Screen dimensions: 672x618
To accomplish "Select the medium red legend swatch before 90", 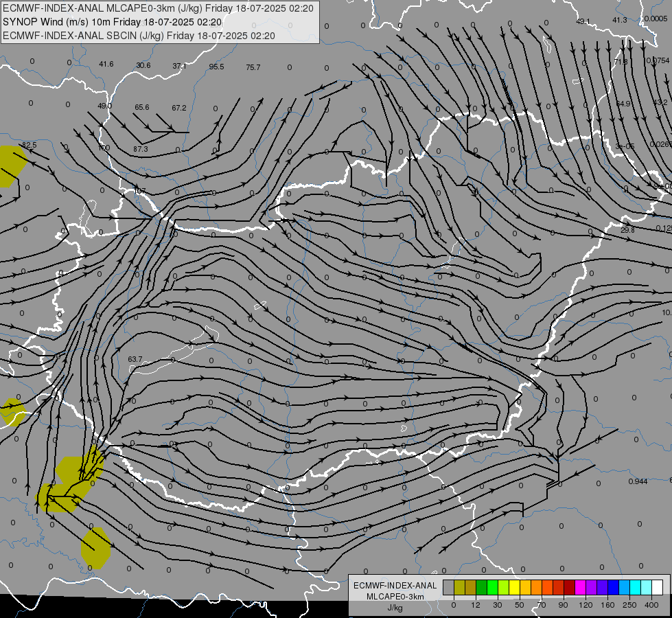I will click(x=559, y=587).
